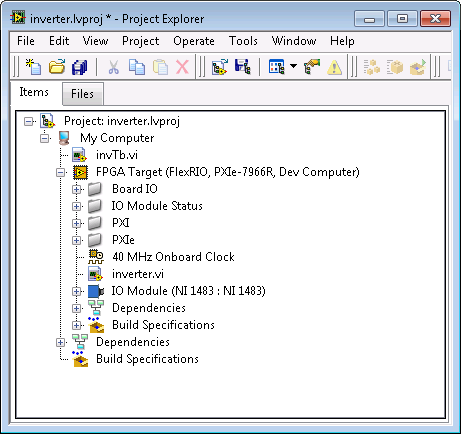Open the Window menu
461x434 pixels.
coord(294,41)
